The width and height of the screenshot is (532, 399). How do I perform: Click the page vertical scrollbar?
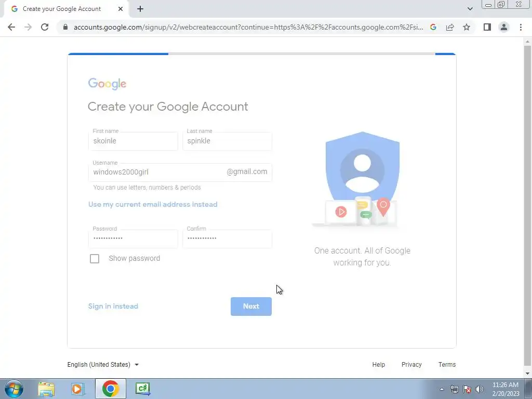point(527,206)
